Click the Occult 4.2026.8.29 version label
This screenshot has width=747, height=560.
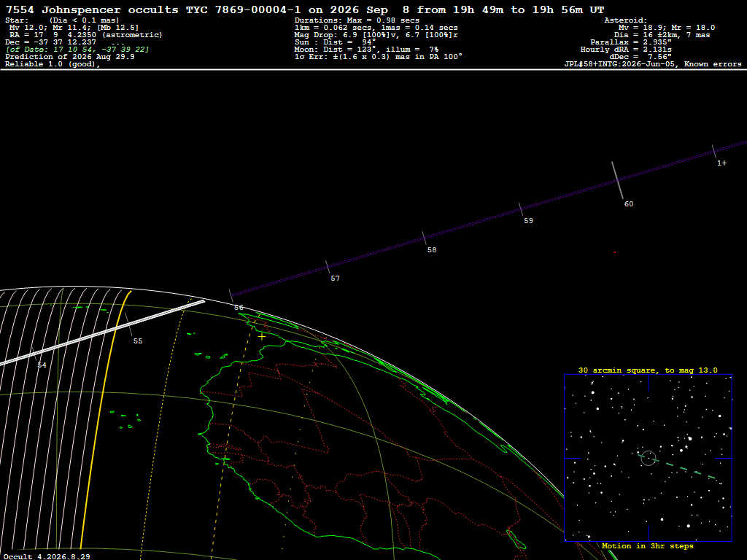point(47,556)
